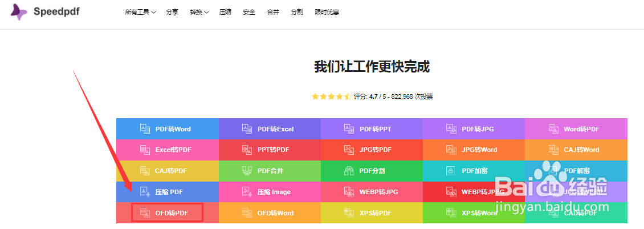Image resolution: width=644 pixels, height=229 pixels.
Task: Click the OFD转Word tile icon
Action: click(247, 212)
